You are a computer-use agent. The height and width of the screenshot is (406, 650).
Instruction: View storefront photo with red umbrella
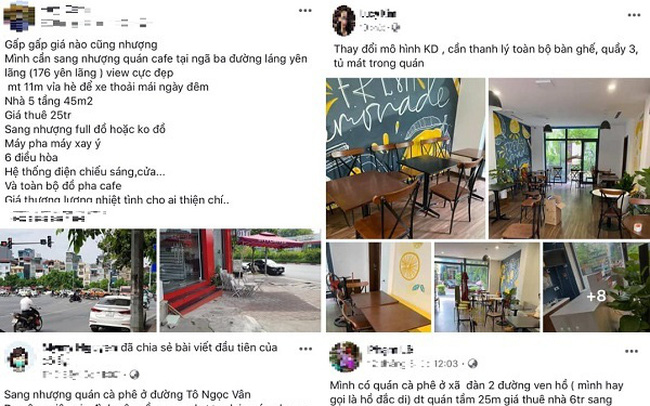tap(240, 280)
